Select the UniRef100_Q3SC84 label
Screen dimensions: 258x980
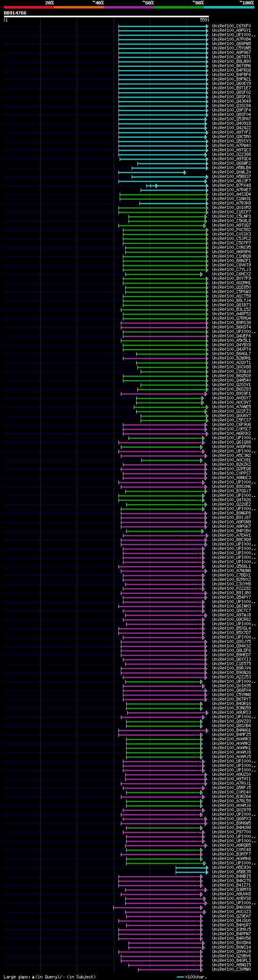[231, 106]
